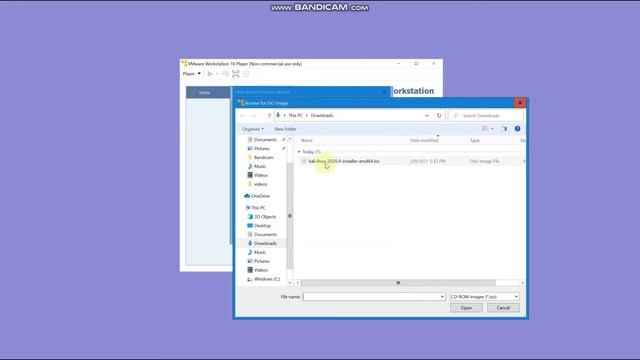Sort files by Name column

[x=307, y=140]
